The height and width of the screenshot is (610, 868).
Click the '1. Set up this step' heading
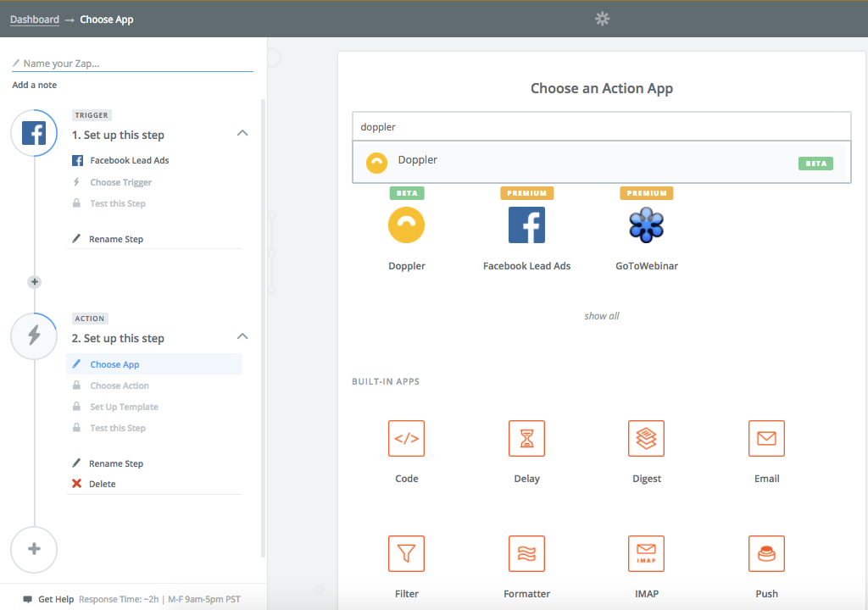118,135
